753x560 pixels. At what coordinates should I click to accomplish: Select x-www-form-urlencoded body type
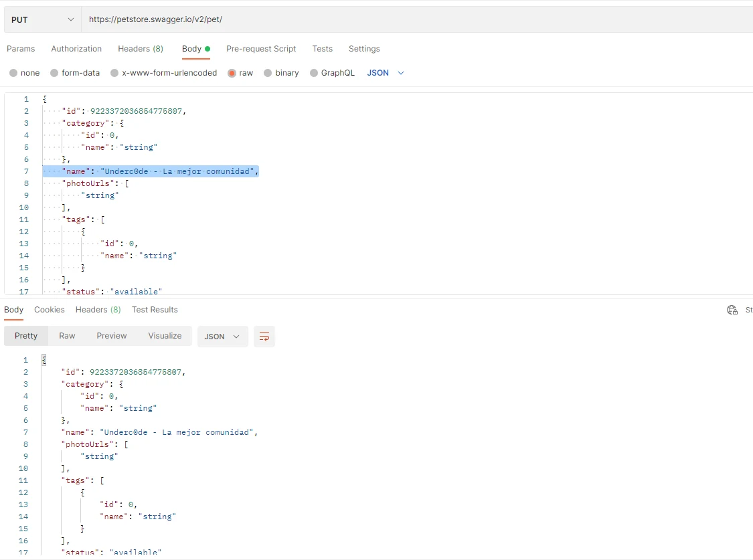[x=164, y=73]
